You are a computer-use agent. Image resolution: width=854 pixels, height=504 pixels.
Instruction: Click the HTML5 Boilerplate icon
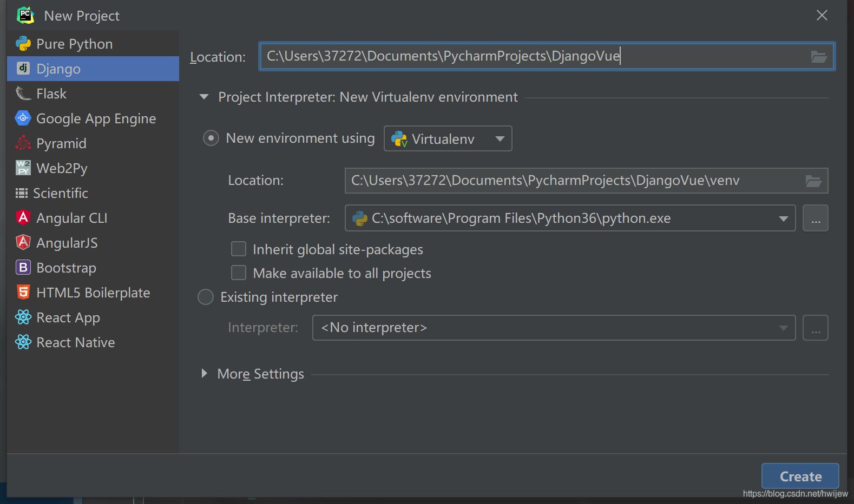coord(23,293)
